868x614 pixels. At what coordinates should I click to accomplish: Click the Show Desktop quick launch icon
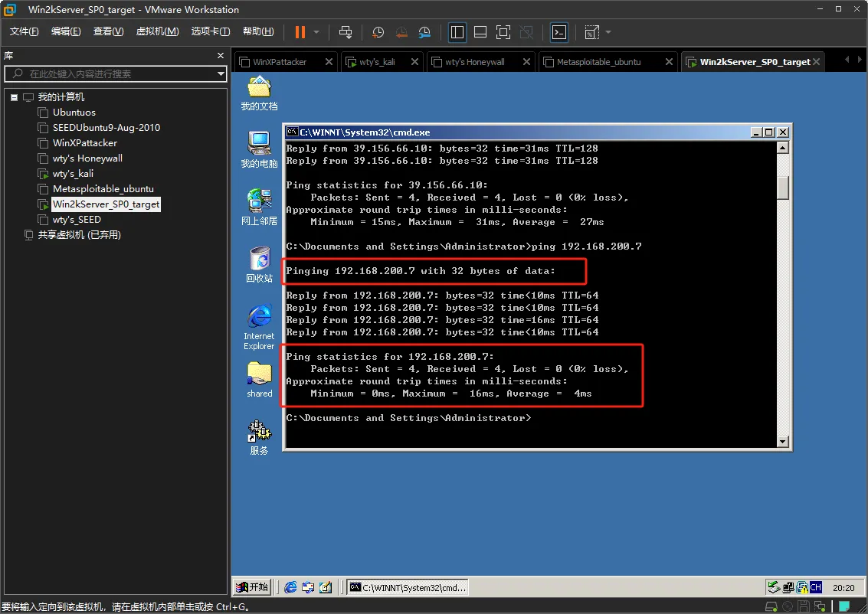click(326, 587)
